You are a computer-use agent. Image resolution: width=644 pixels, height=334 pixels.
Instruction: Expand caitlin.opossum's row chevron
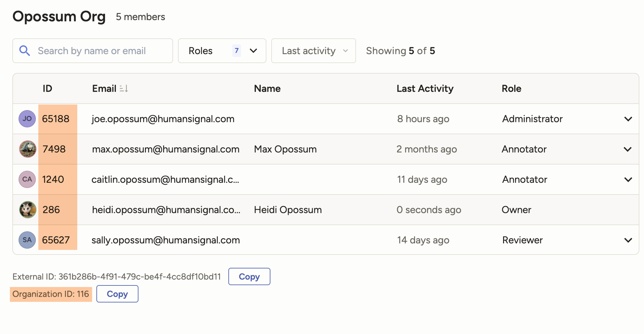pyautogui.click(x=628, y=179)
